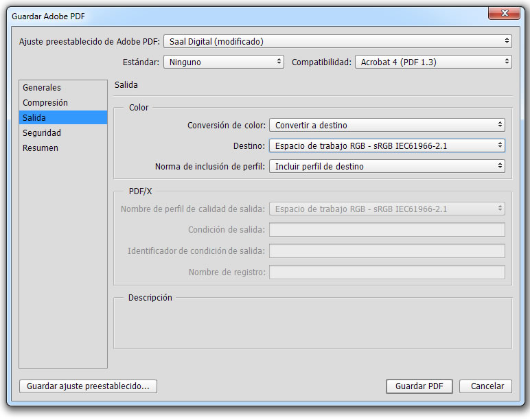The height and width of the screenshot is (420, 530).
Task: Open the Estándar dropdown showing Ninguno
Action: 223,62
